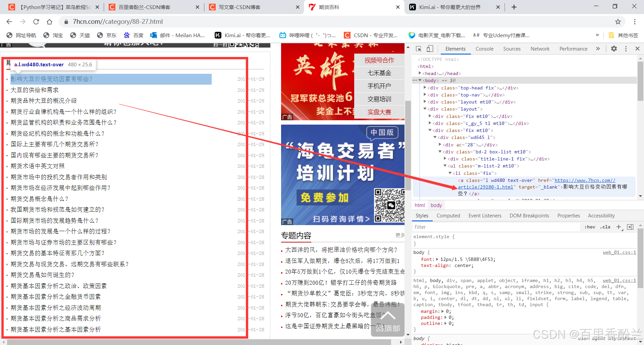Click the address bar URL

click(118, 22)
